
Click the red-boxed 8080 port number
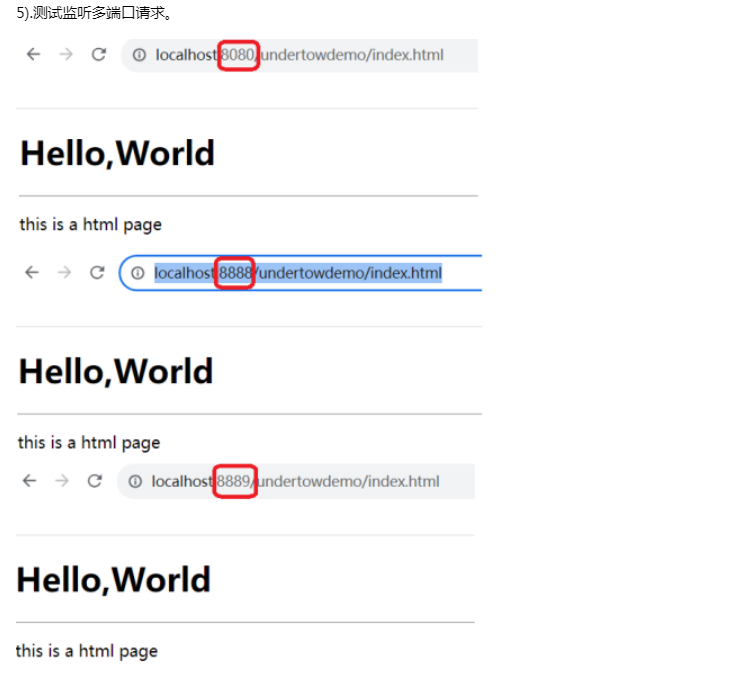coord(238,55)
